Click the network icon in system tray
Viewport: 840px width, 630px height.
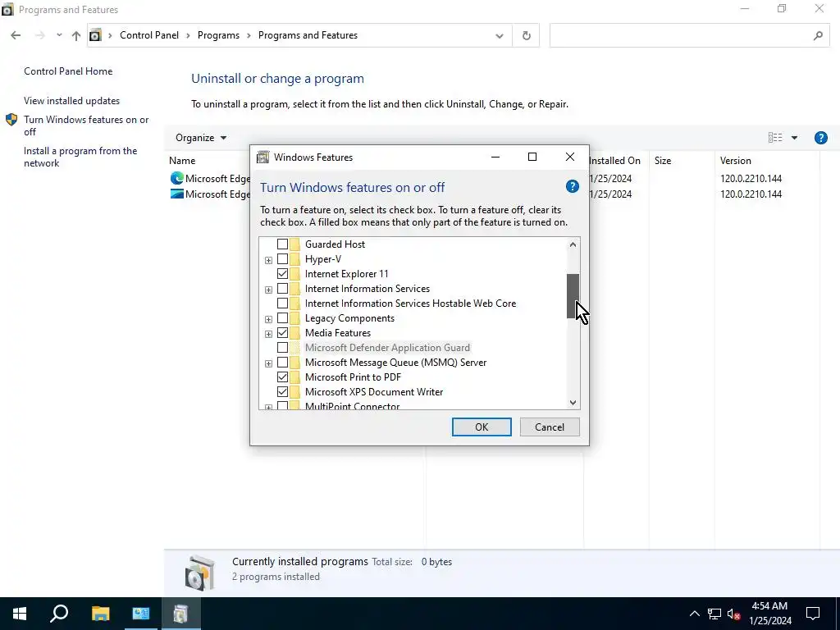tap(714, 614)
